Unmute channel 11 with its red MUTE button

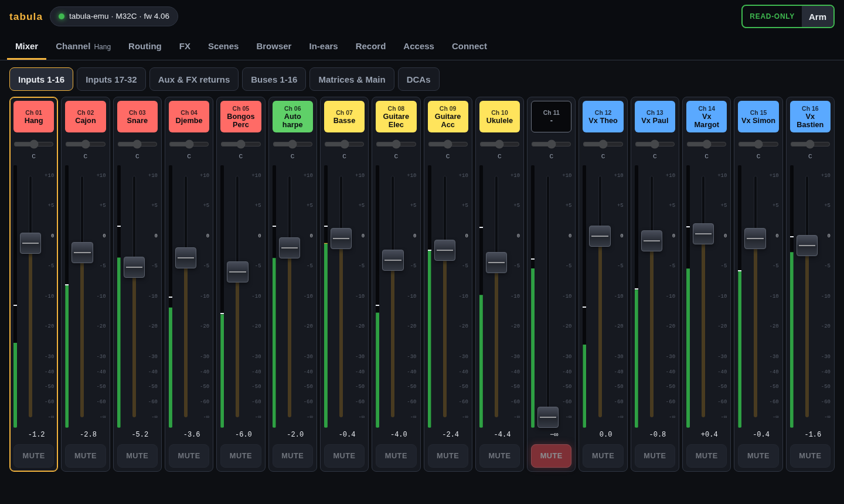pos(551,456)
